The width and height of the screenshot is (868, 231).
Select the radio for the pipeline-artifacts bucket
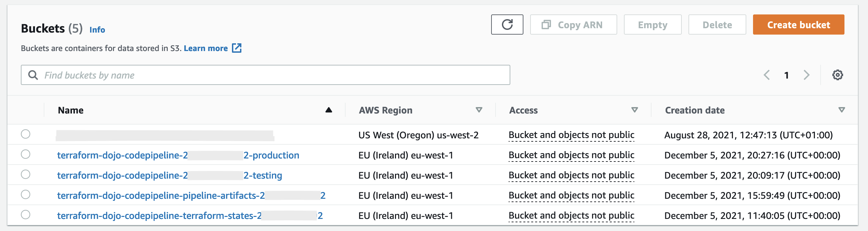[x=26, y=195]
